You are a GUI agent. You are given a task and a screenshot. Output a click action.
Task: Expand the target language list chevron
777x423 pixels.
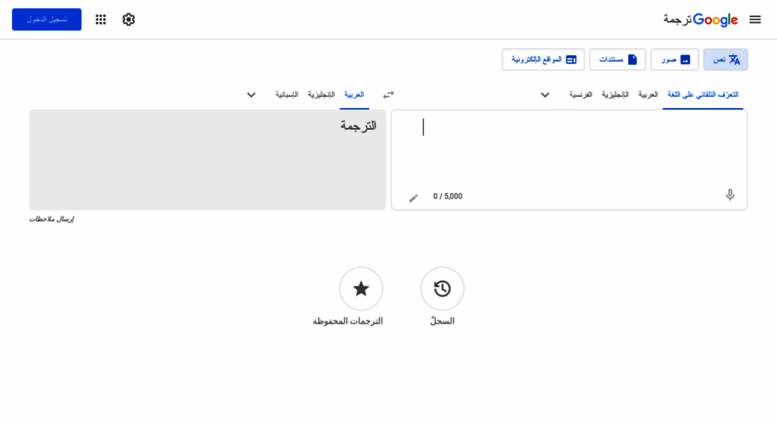click(251, 95)
